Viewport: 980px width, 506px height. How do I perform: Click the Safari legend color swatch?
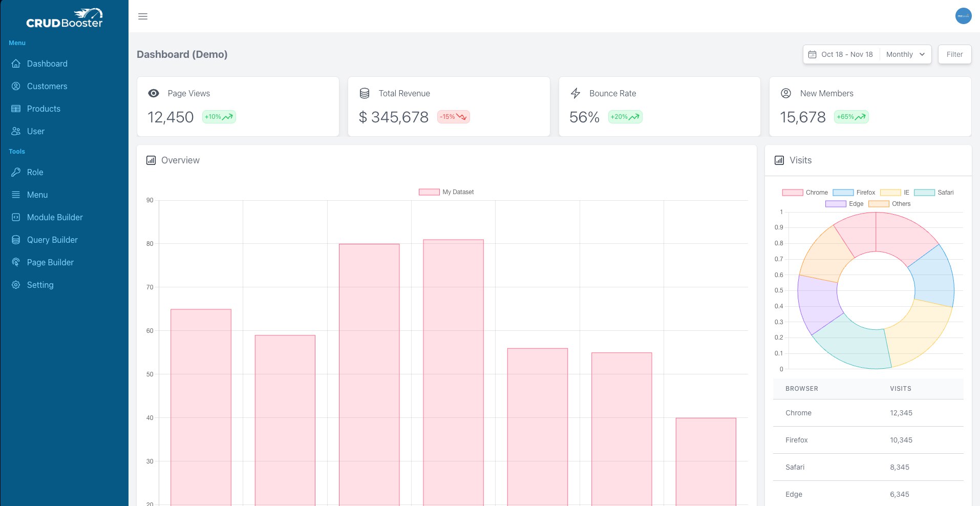tap(924, 193)
